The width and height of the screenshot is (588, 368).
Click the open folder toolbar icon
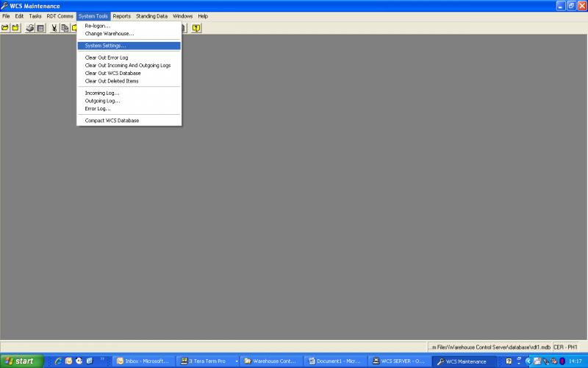point(5,28)
